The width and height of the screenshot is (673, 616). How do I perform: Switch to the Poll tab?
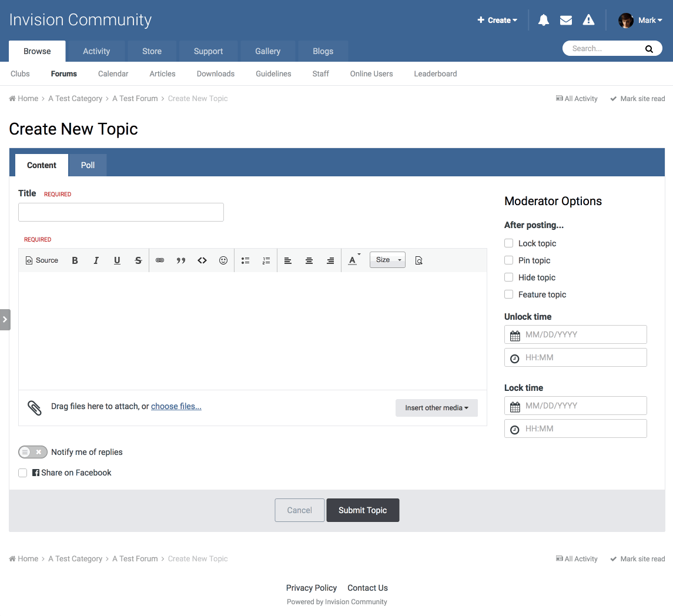point(88,165)
